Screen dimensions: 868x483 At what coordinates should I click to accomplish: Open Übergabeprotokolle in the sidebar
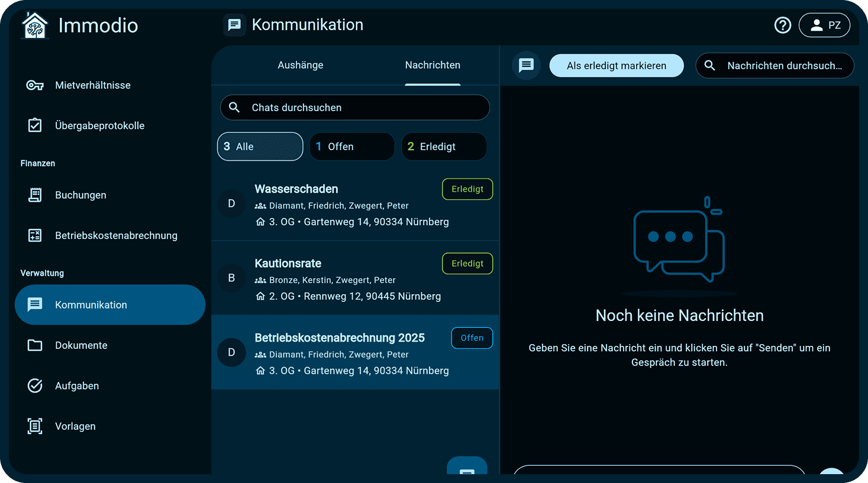pyautogui.click(x=110, y=125)
